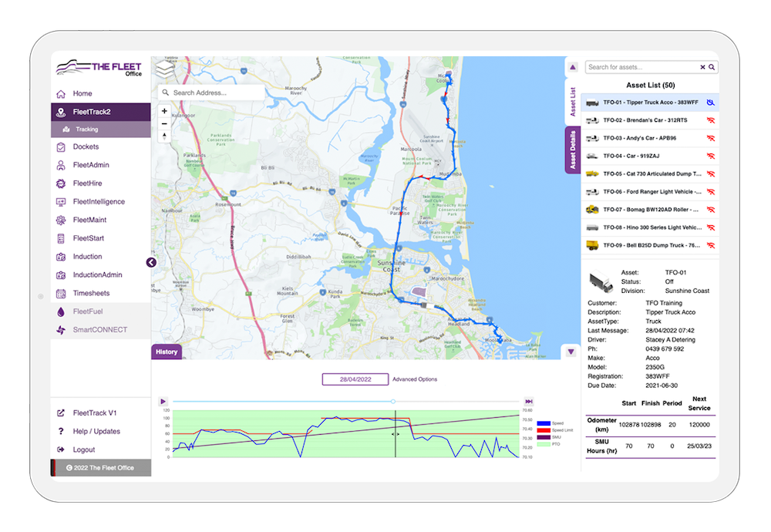Viewport: 771px width, 532px height.
Task: Click the history playback slider handle
Action: click(x=393, y=402)
